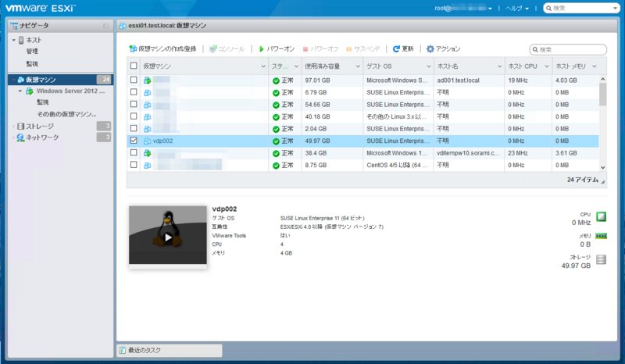Open the 最近のタスク panel

[x=170, y=350]
